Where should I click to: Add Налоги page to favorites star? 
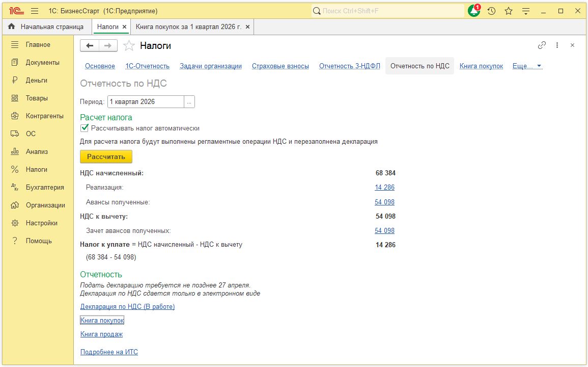point(130,46)
